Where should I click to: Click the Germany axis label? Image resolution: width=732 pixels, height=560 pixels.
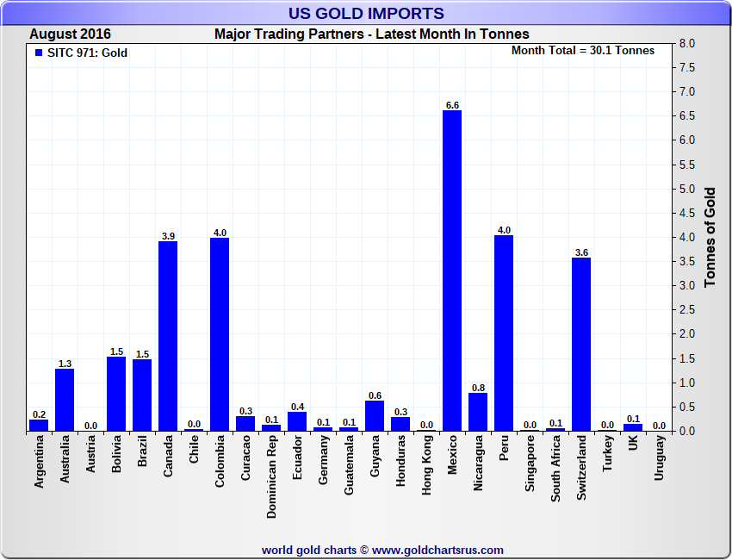[x=323, y=459]
